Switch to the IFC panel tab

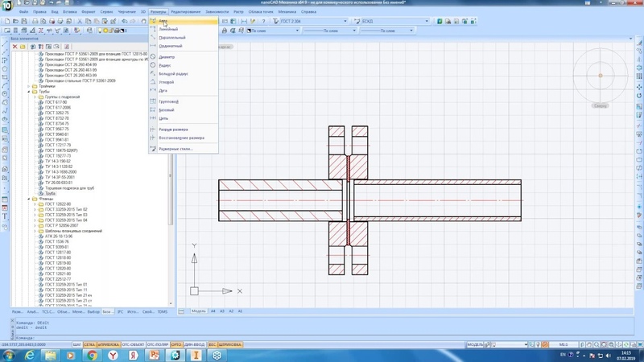click(120, 312)
